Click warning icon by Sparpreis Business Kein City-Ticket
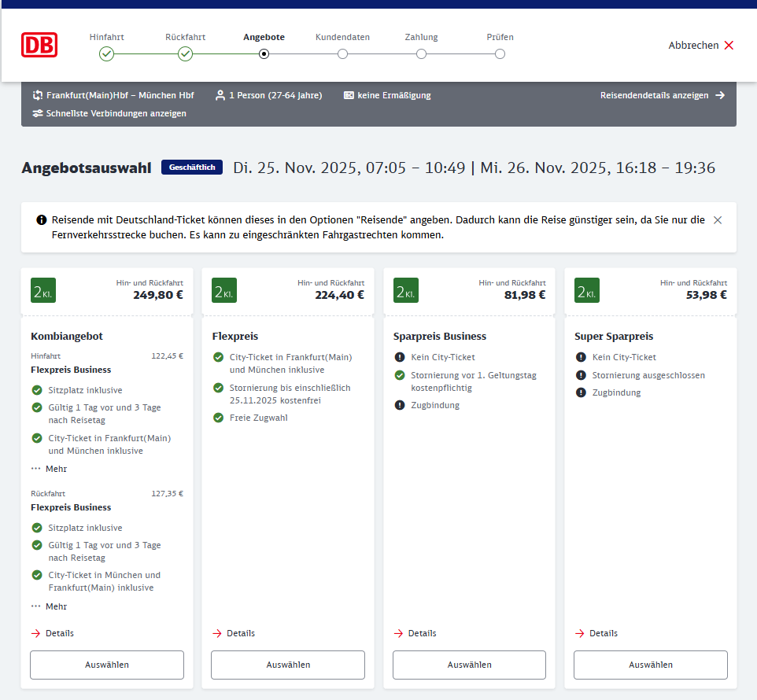This screenshot has height=700, width=757. (400, 358)
